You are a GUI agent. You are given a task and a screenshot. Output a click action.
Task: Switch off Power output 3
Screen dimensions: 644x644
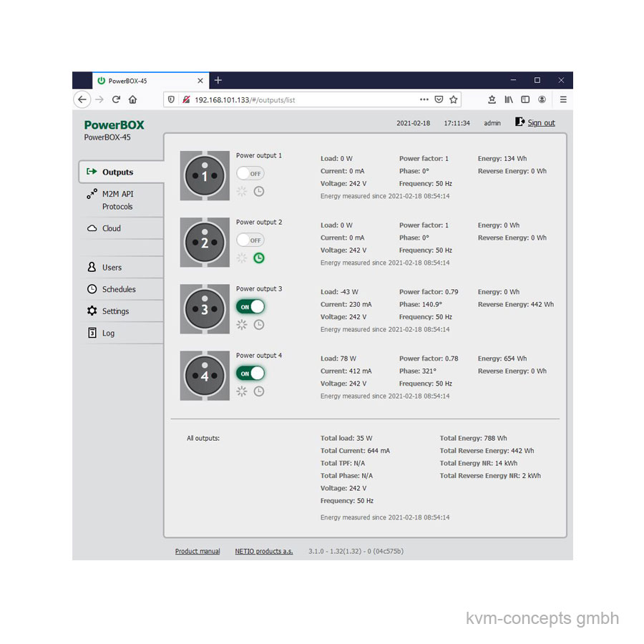click(x=250, y=306)
